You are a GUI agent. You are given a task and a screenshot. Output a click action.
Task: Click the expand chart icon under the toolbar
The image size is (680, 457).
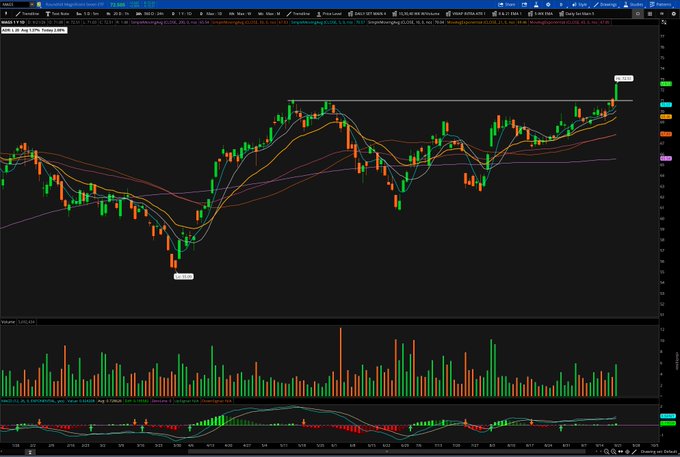pos(664,22)
